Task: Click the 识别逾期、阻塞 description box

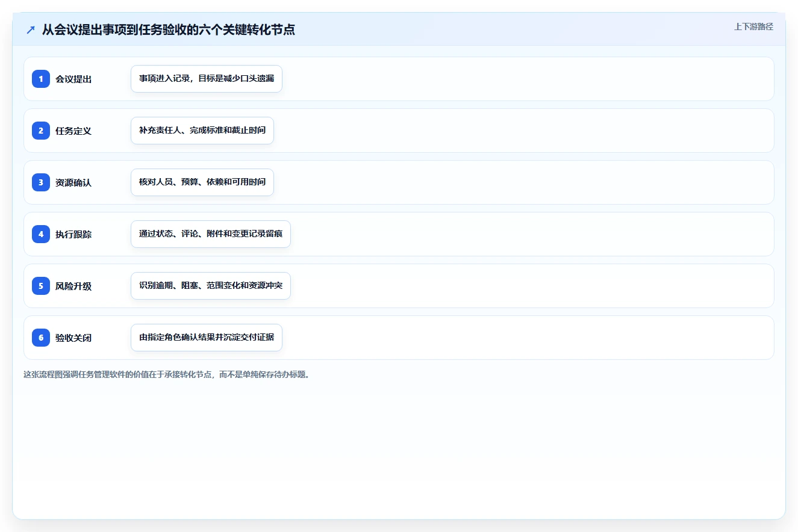Action: click(211, 286)
